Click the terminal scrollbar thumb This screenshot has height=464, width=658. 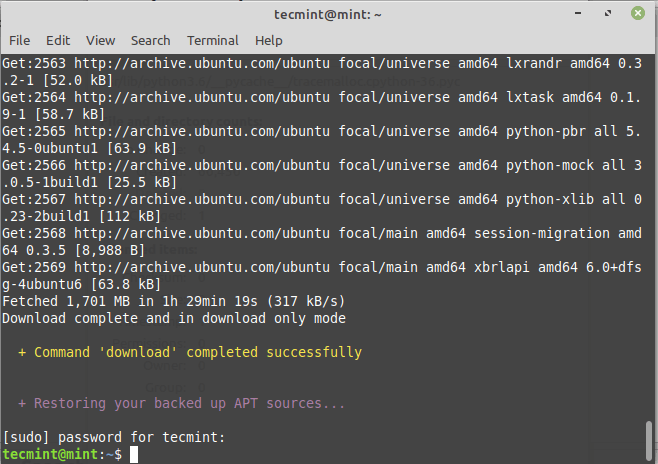coord(650,440)
